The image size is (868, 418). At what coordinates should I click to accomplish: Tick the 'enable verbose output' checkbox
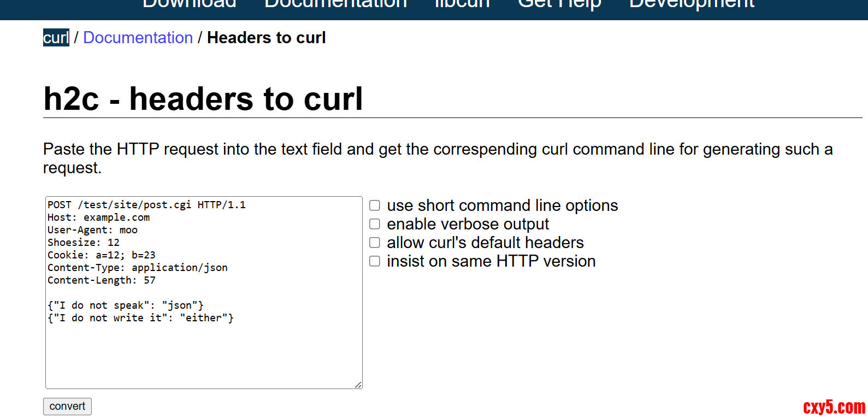[x=375, y=224]
